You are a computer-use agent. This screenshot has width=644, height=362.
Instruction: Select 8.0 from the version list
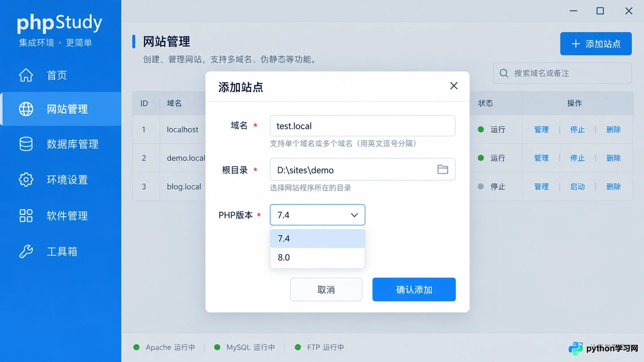pos(318,257)
